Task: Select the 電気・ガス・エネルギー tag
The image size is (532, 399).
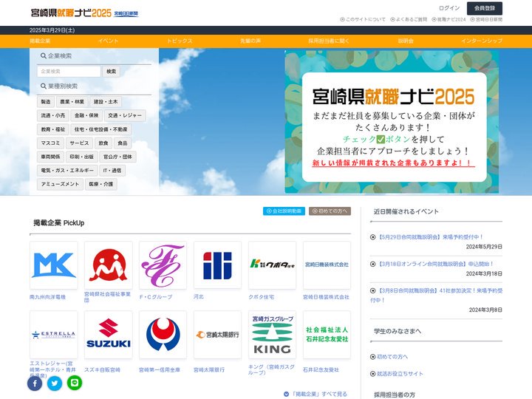Action: (67, 171)
